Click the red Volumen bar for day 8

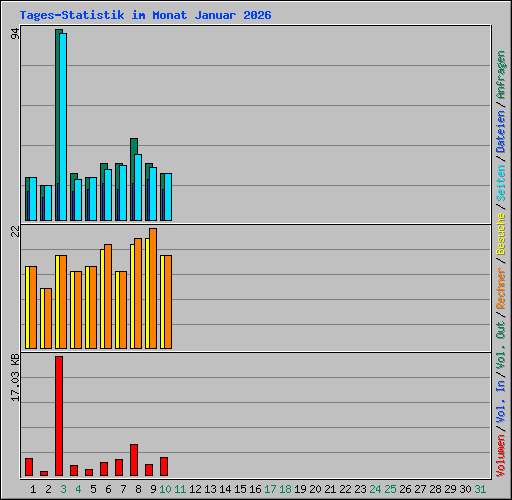(134, 460)
